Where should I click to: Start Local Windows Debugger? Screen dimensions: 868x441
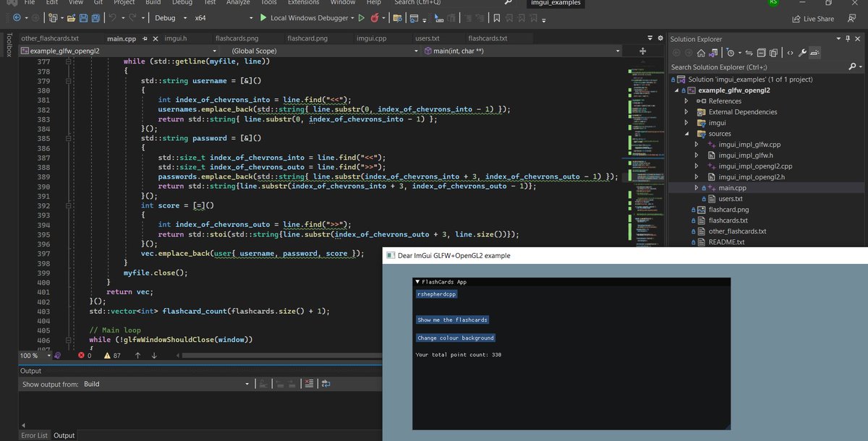click(x=304, y=17)
